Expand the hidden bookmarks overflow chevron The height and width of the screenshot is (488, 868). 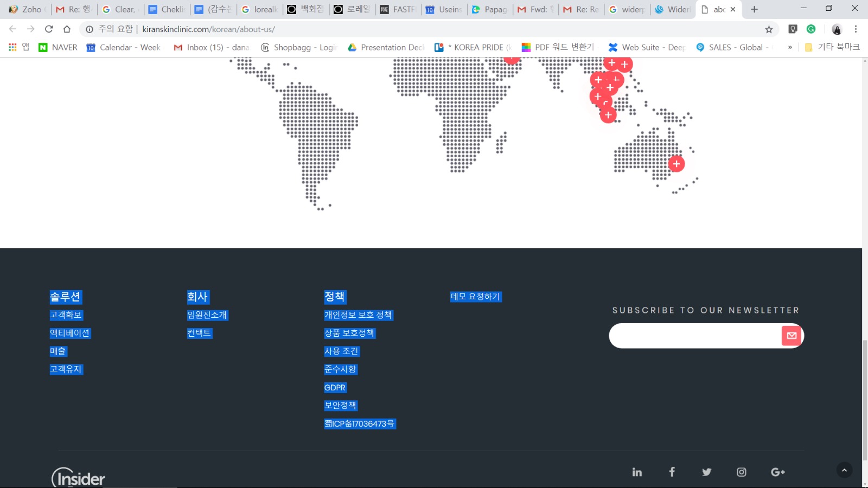pyautogui.click(x=790, y=48)
